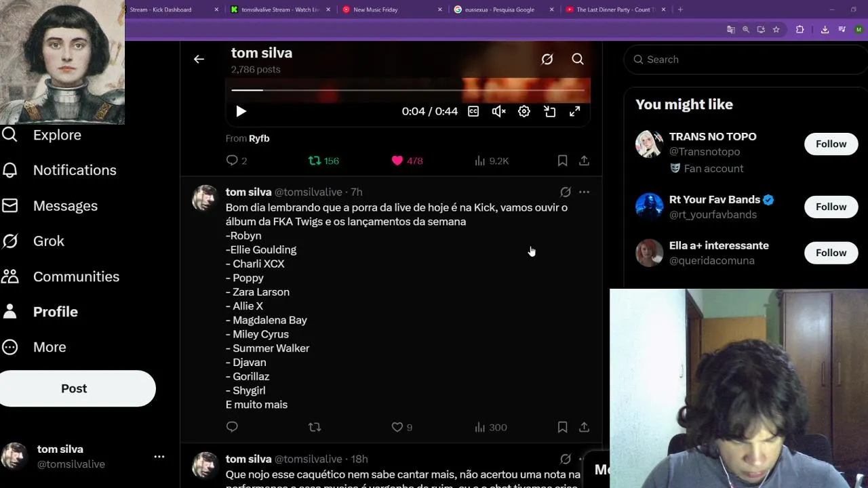Open media controls icon in browser toolbar
868x488 pixels.
[x=842, y=29]
